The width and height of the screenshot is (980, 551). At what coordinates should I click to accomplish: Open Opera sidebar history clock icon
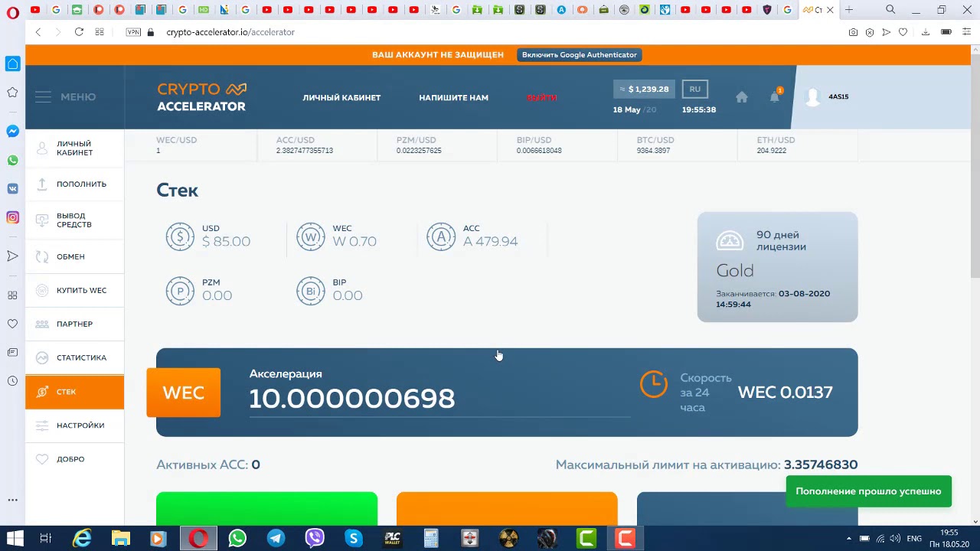click(x=12, y=381)
